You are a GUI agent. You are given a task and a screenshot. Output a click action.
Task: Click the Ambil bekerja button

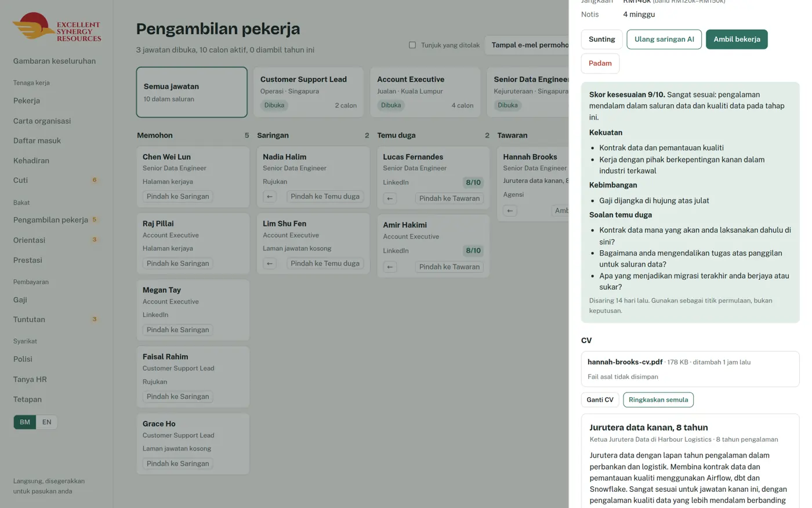pyautogui.click(x=737, y=39)
